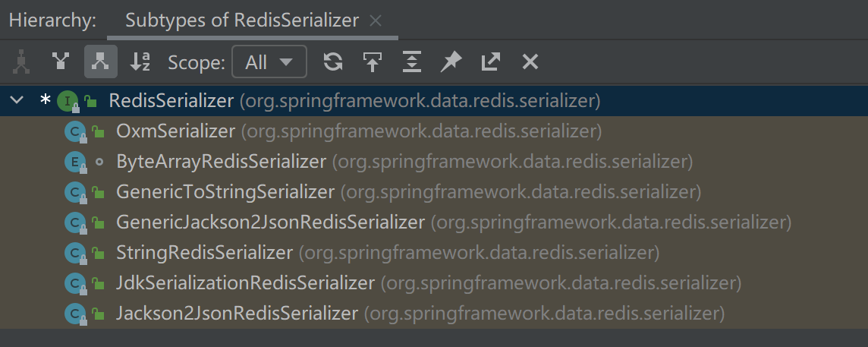This screenshot has width=868, height=347.
Task: Open the Scope dropdown set to All
Action: pyautogui.click(x=269, y=62)
